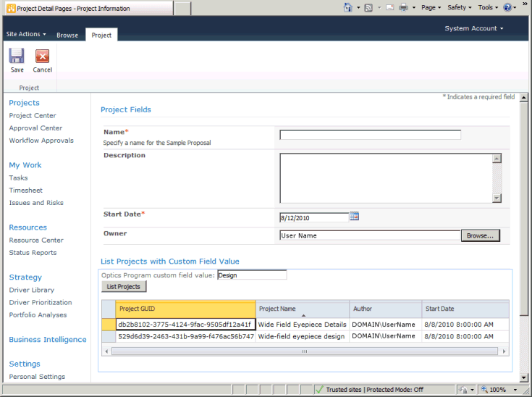532x397 pixels.
Task: Open the Site Actions dropdown
Action: pos(26,34)
